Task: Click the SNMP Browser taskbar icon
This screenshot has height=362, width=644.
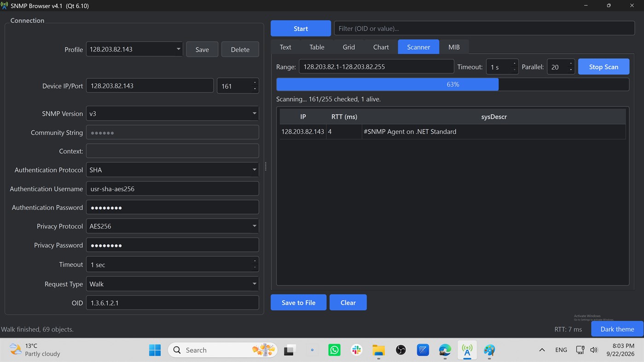Action: point(467,350)
